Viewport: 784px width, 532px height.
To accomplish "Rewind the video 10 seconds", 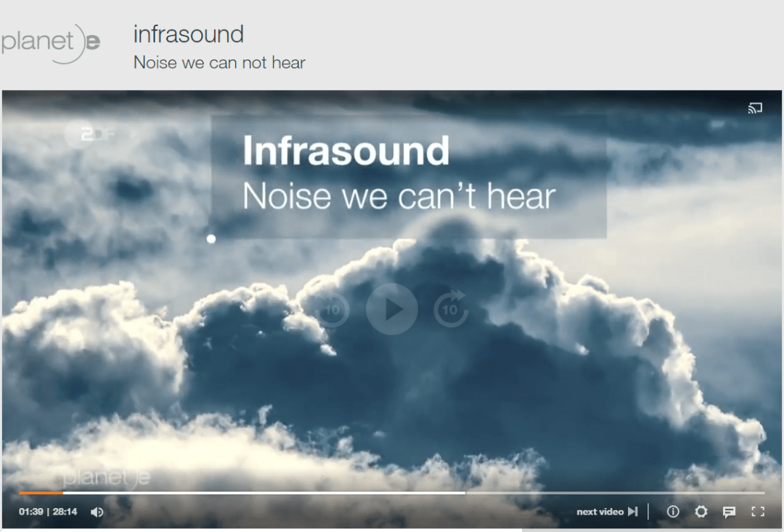I will coord(332,310).
